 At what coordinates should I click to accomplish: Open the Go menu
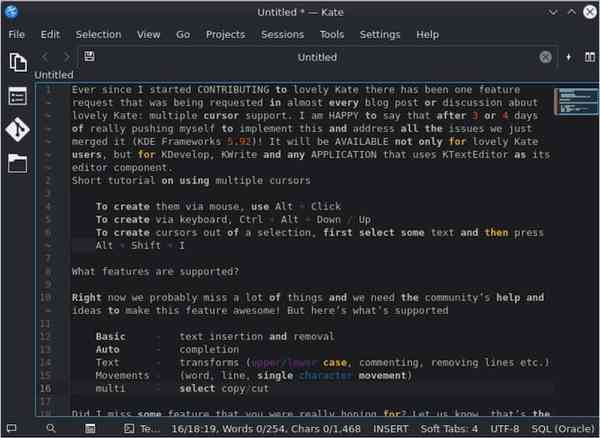183,35
